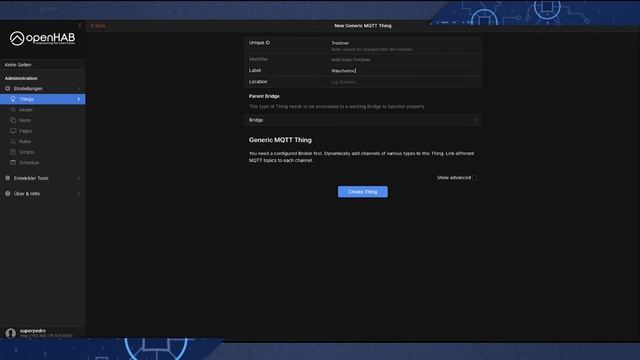Select Things in the sidebar
Viewport: 640px width, 360px height.
pyautogui.click(x=42, y=99)
